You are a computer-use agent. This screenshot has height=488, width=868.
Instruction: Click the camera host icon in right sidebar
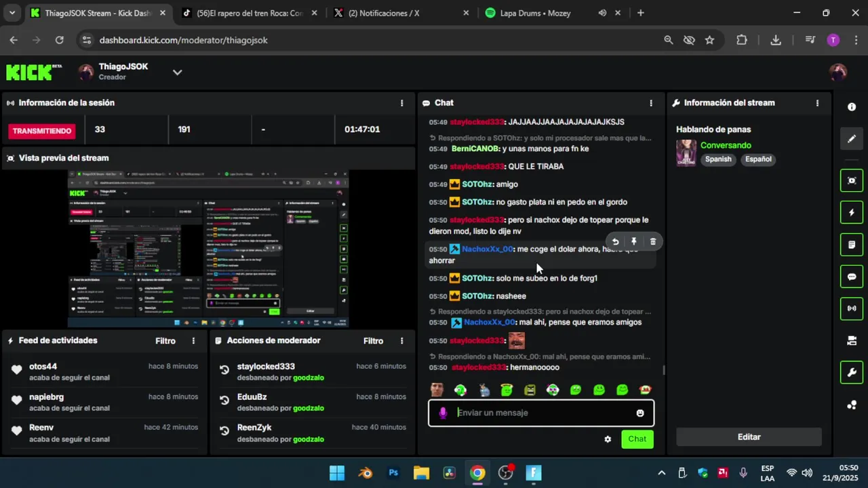pyautogui.click(x=852, y=341)
